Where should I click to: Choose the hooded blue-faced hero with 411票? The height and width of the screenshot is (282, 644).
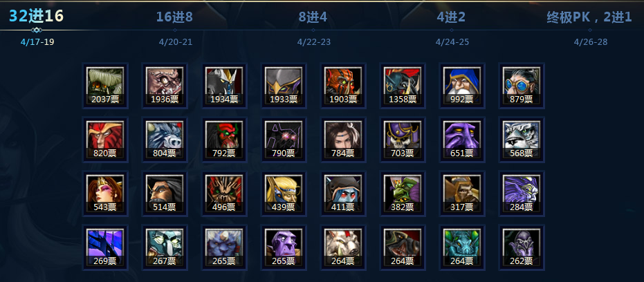(x=343, y=194)
